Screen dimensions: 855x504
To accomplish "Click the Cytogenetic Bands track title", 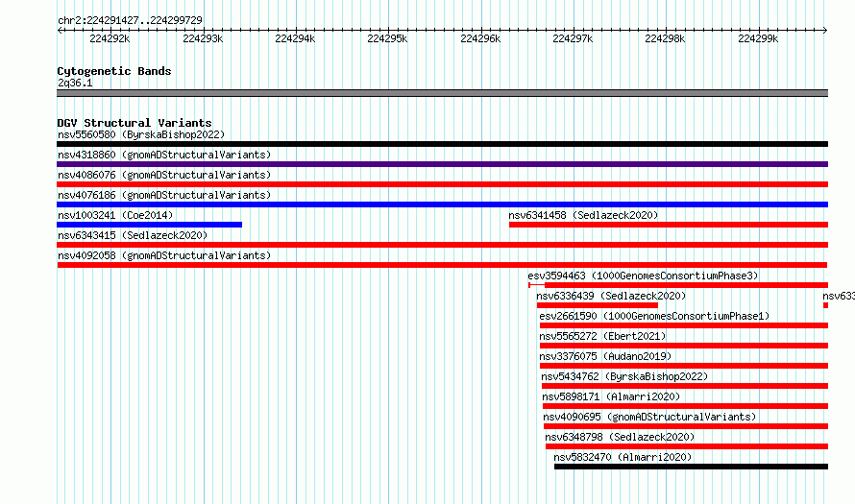I will coord(114,71).
